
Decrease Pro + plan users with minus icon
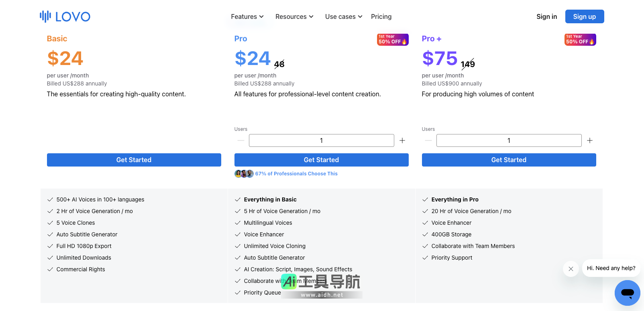click(428, 140)
